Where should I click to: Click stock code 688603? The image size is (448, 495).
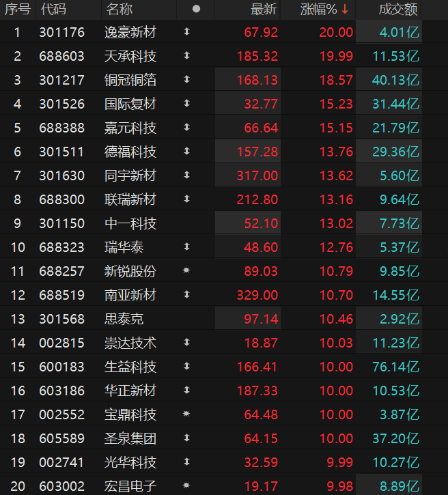click(x=62, y=56)
